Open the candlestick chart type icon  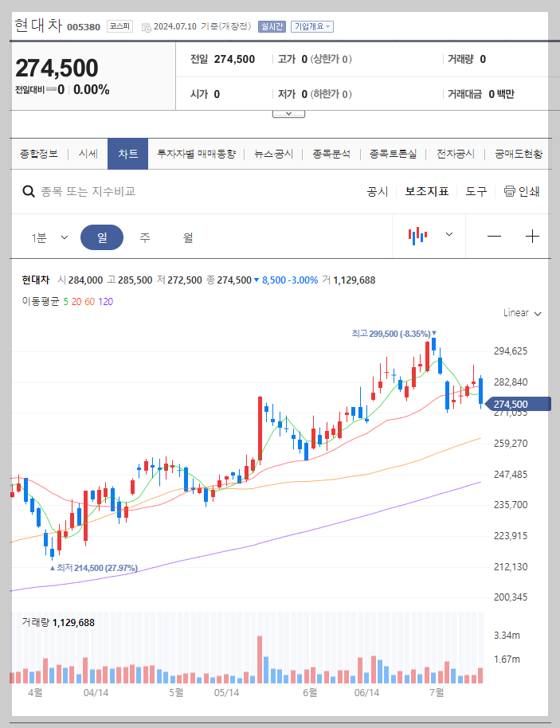coord(417,236)
